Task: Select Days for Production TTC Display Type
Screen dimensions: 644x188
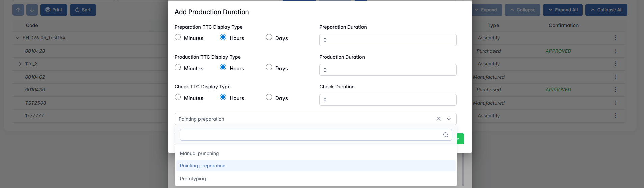Action: tap(269, 67)
